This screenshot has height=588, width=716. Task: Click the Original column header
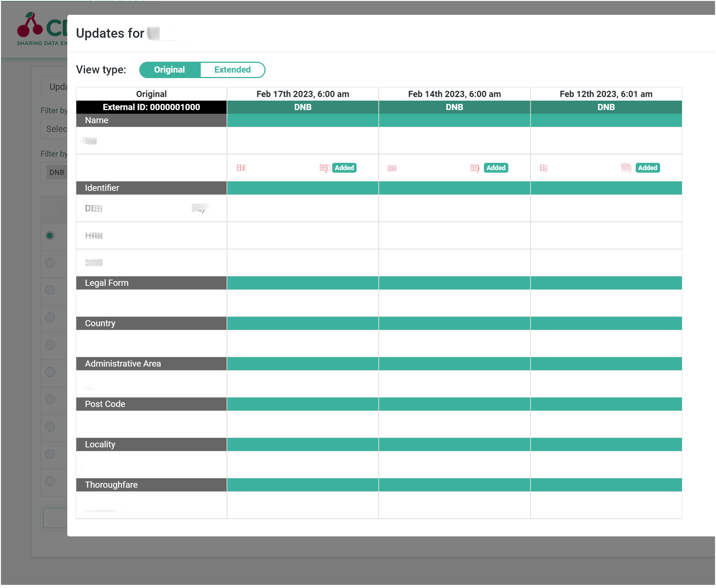coord(151,94)
